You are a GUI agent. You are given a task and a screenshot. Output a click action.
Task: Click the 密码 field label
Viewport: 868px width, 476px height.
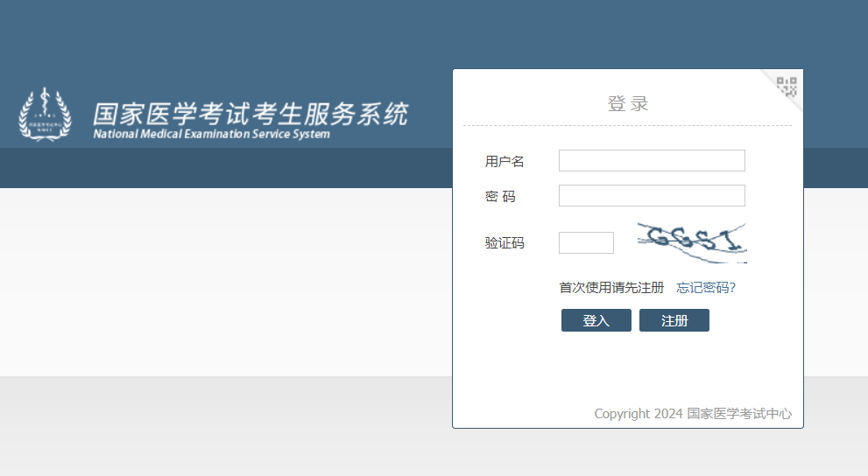click(x=500, y=197)
